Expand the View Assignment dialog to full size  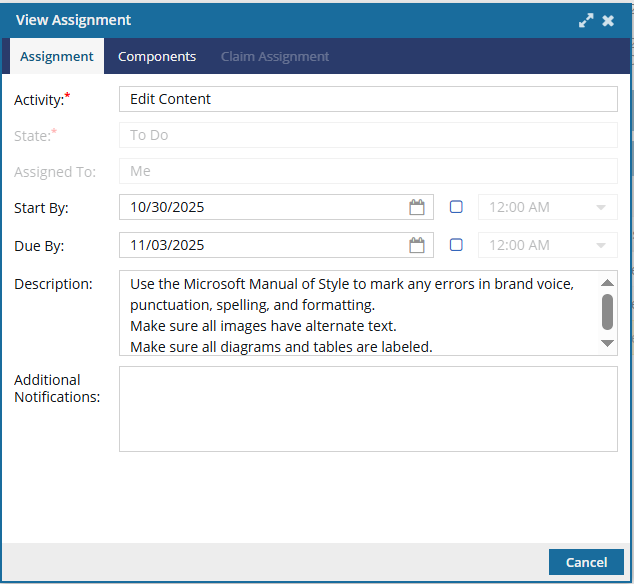point(586,20)
